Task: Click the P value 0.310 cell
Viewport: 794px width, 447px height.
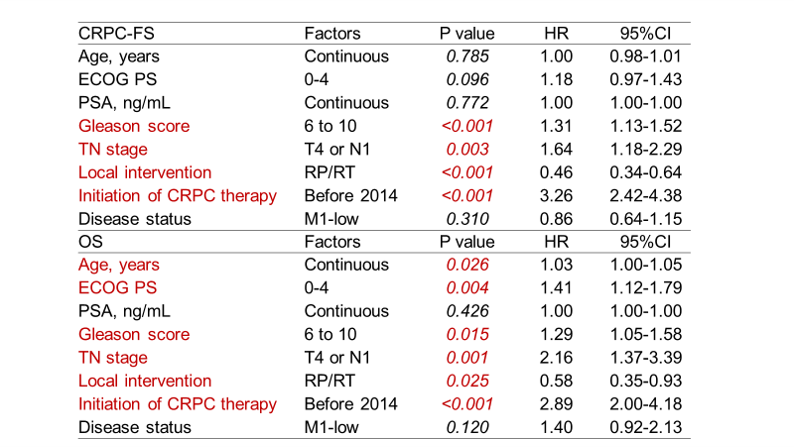Action: pos(467,218)
